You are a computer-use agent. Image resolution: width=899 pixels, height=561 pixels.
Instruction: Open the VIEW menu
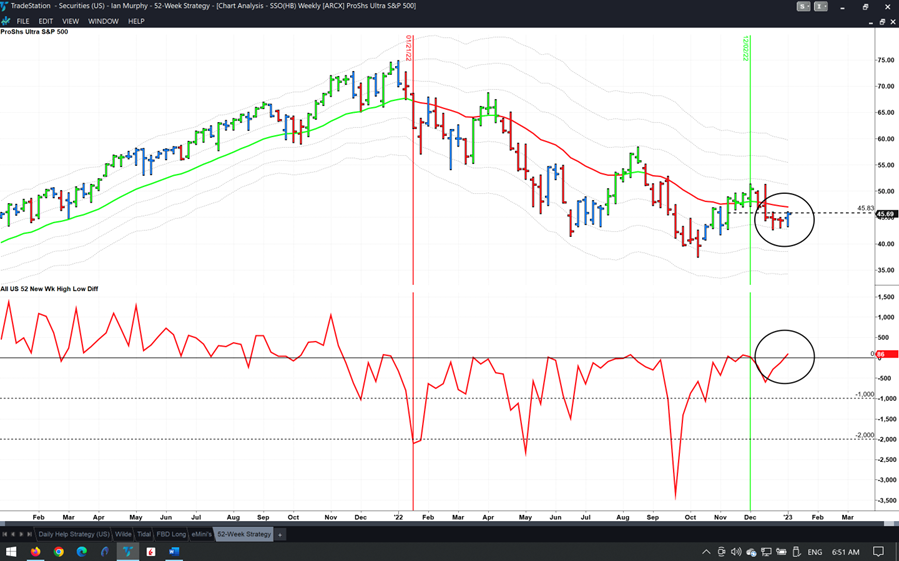(71, 21)
